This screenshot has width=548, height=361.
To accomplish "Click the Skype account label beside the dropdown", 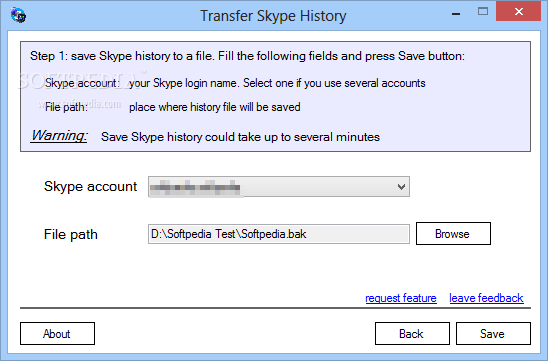I will coord(91,187).
